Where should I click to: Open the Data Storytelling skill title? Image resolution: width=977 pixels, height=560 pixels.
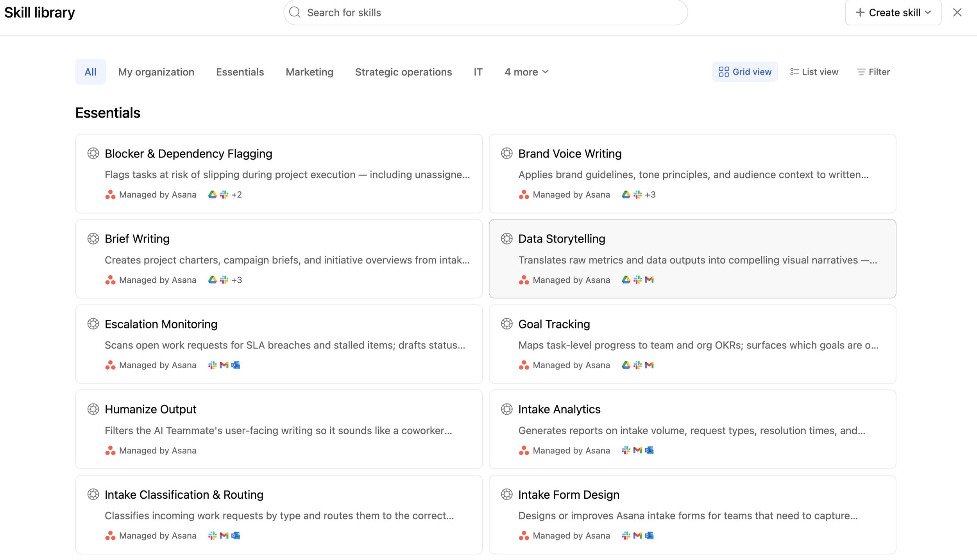(x=562, y=239)
